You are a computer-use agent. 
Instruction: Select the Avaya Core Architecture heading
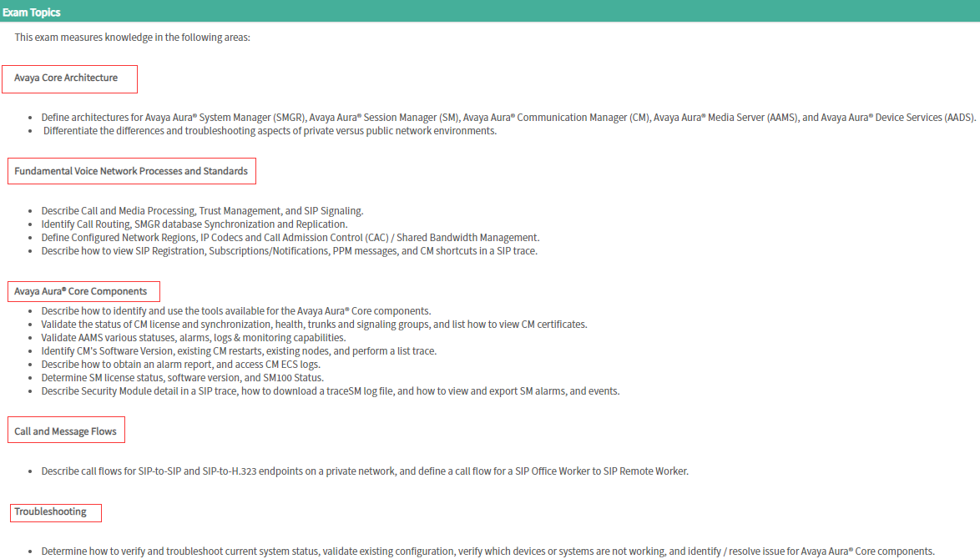66,78
